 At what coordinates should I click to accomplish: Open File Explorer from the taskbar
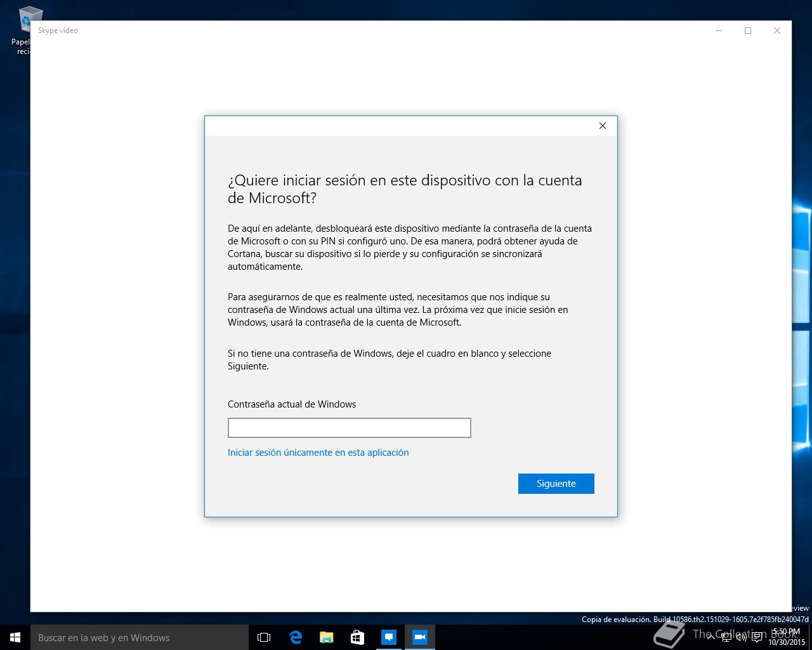coord(326,637)
